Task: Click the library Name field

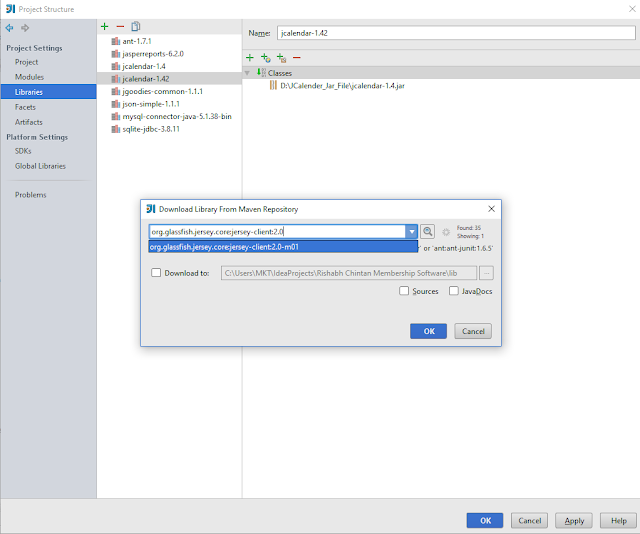Action: (x=456, y=33)
